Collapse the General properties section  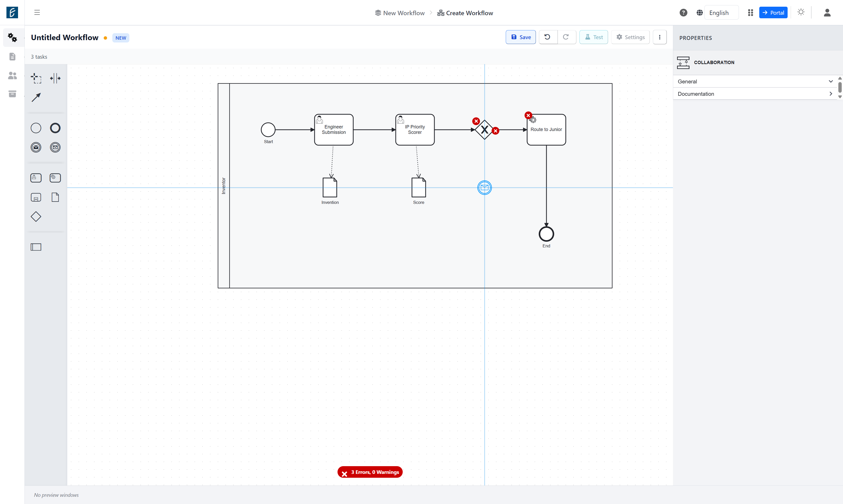pos(755,82)
